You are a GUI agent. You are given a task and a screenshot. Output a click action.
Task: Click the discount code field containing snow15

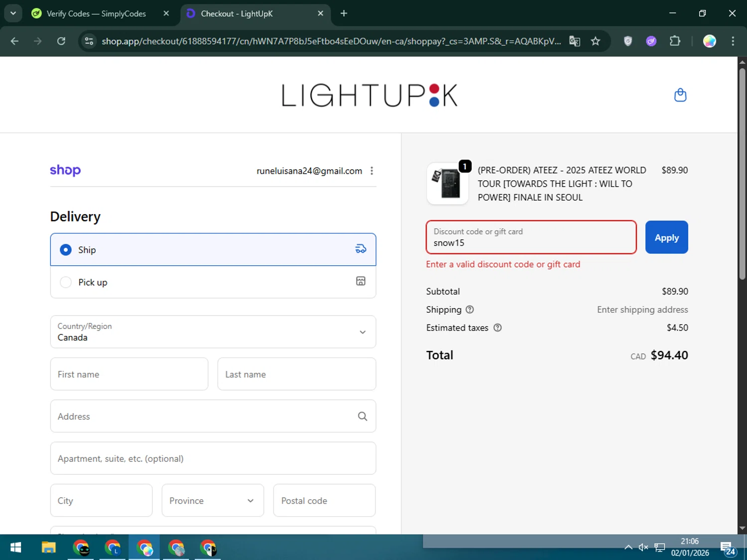(x=531, y=237)
